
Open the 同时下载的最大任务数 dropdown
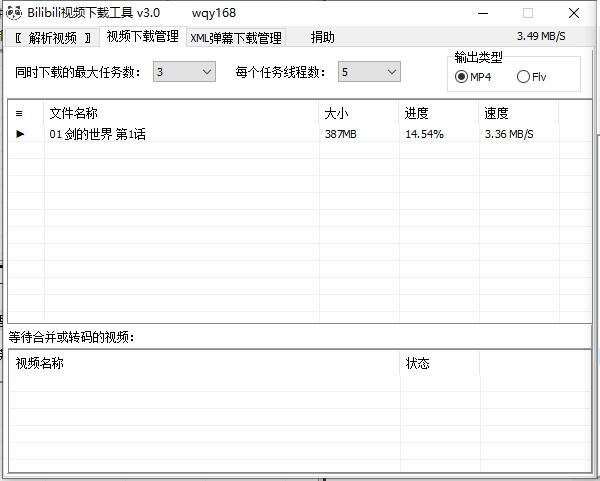(207, 72)
